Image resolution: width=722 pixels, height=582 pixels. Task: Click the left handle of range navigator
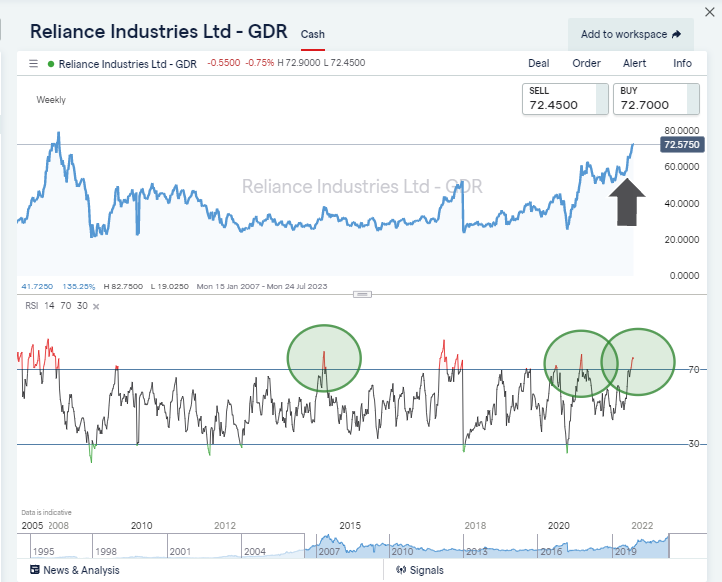click(x=304, y=546)
